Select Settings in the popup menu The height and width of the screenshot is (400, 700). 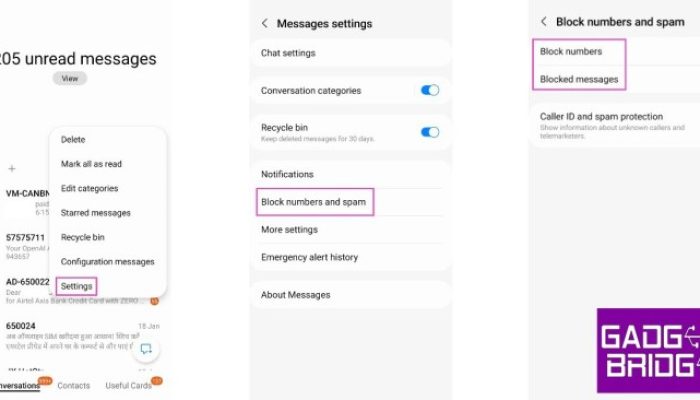76,286
